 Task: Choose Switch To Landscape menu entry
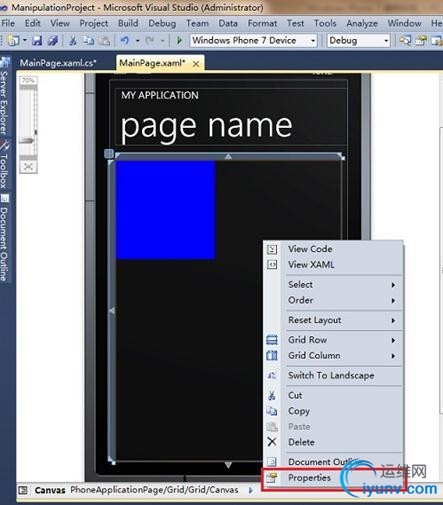pyautogui.click(x=334, y=375)
